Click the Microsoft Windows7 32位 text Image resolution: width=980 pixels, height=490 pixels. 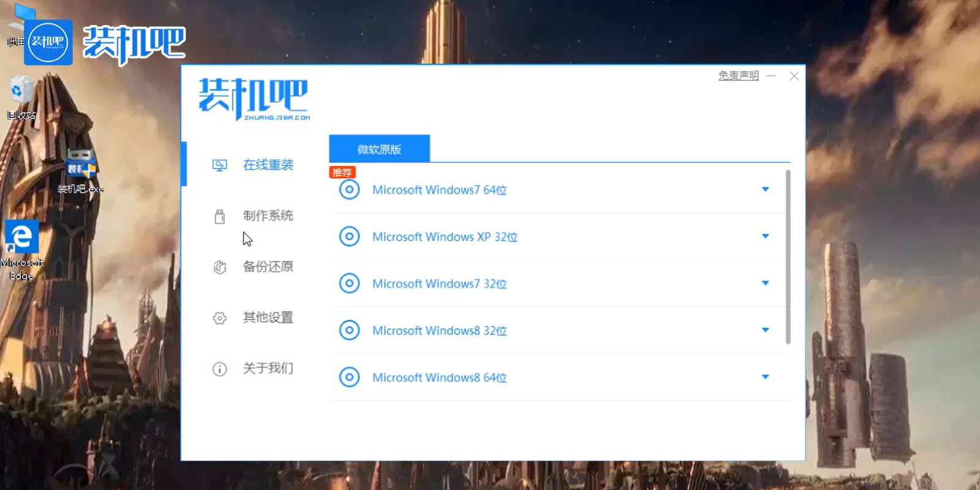(x=440, y=284)
